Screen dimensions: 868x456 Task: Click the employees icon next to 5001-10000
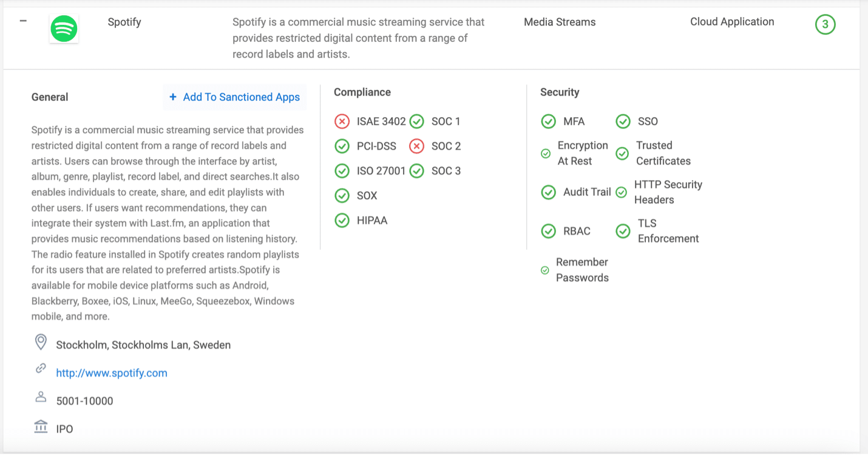41,396
